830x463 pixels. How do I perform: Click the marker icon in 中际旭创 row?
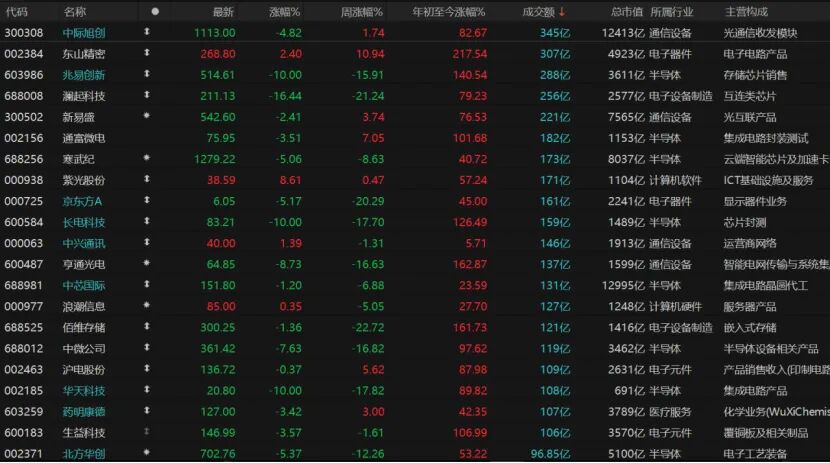tap(147, 32)
